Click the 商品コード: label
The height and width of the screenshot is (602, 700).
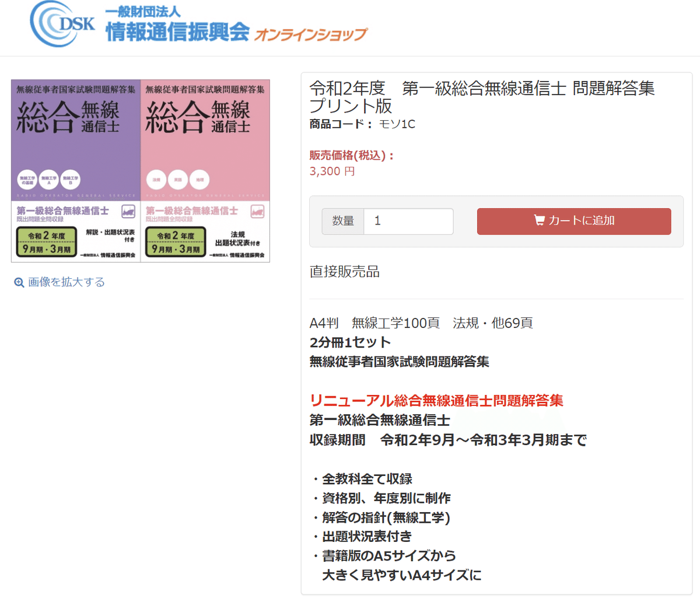(341, 124)
